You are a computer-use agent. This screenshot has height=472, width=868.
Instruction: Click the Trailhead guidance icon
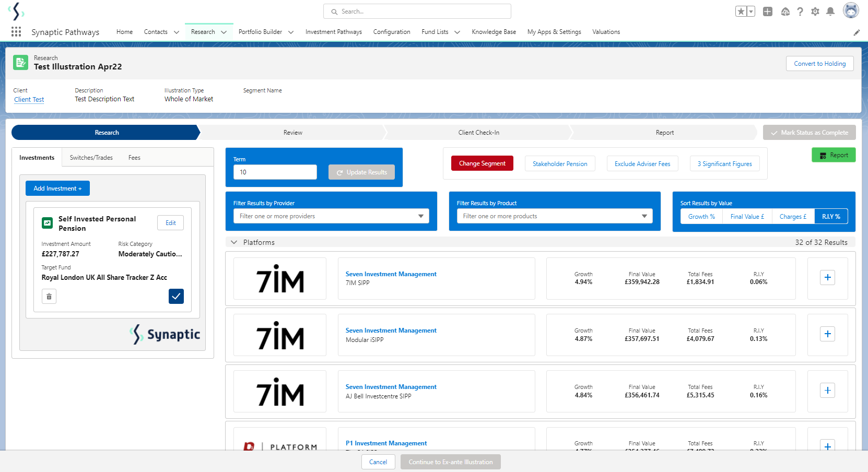(785, 11)
